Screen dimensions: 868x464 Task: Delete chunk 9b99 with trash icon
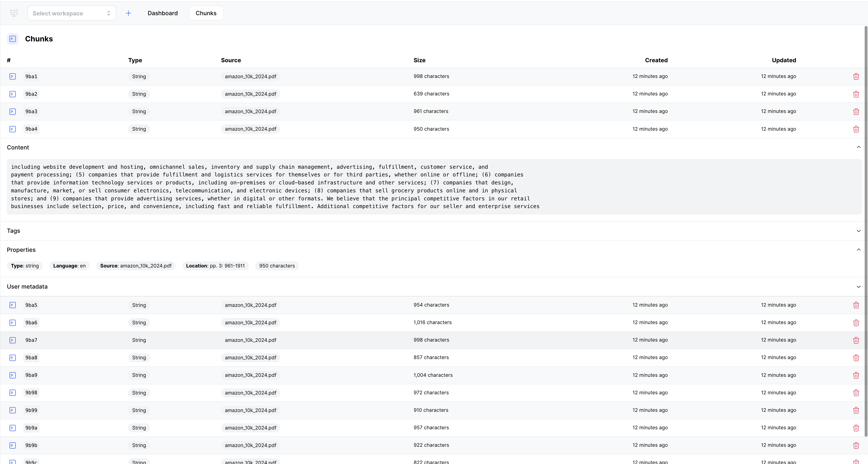(856, 410)
